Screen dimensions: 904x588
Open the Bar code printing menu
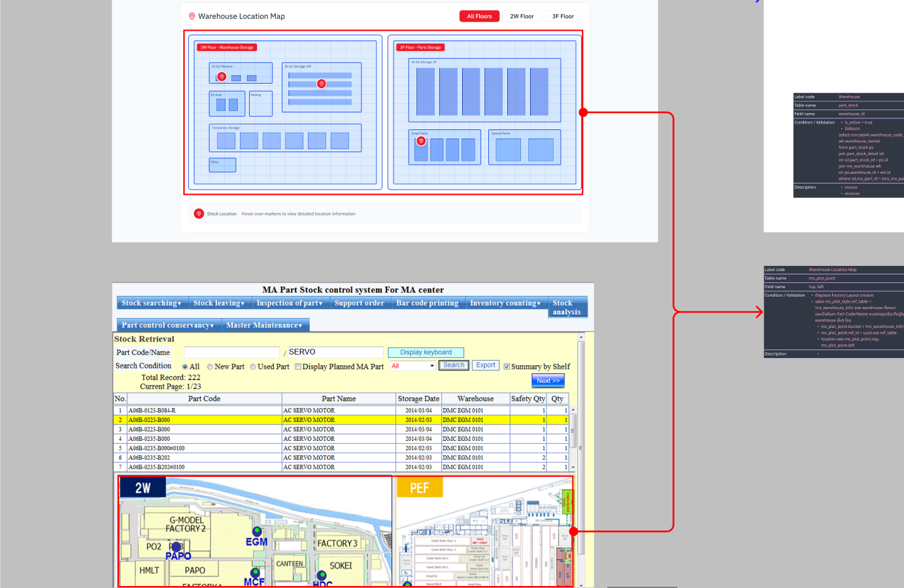point(427,303)
